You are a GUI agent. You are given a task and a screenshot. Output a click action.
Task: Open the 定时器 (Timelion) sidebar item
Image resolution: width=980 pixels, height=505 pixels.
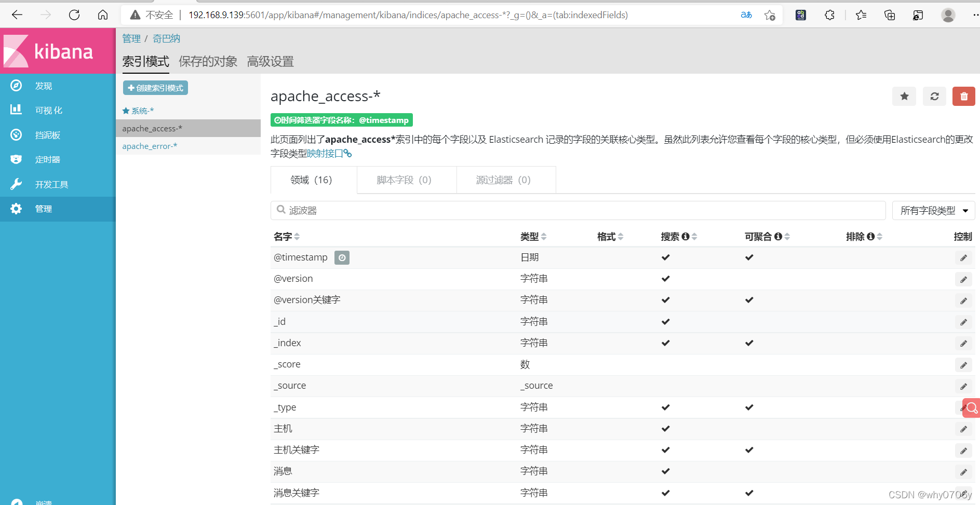[x=58, y=159]
